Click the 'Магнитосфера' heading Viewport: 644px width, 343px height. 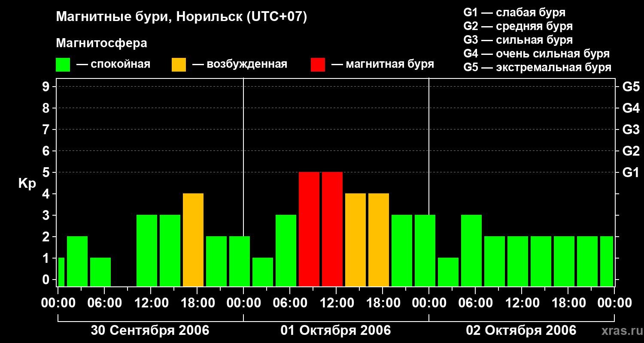coord(102,43)
